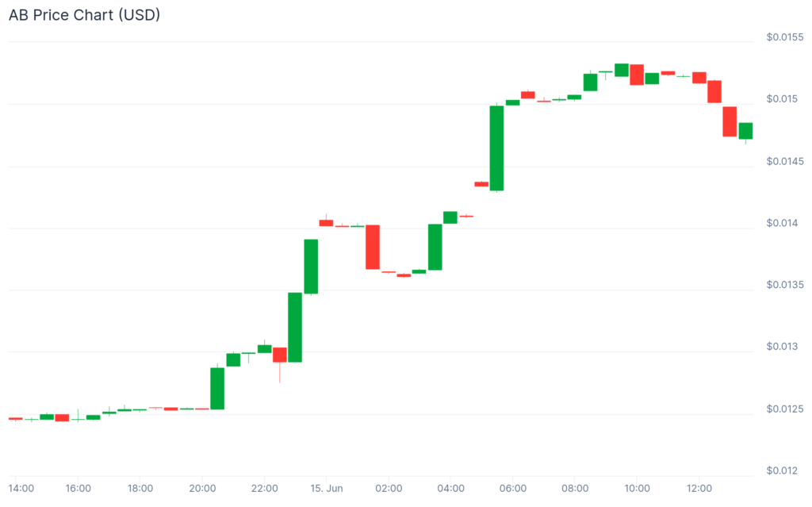Image resolution: width=812 pixels, height=507 pixels.
Task: Select the 12:00 time axis label
Action: 699,488
